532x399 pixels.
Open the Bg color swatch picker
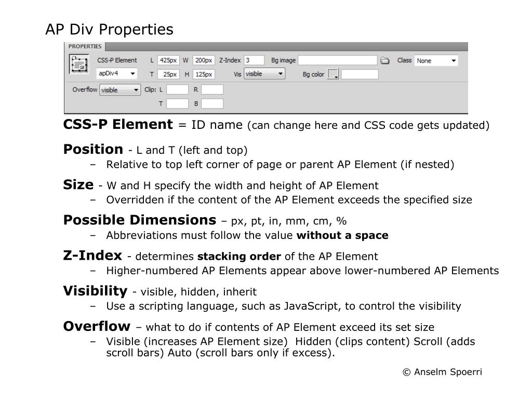coord(333,74)
